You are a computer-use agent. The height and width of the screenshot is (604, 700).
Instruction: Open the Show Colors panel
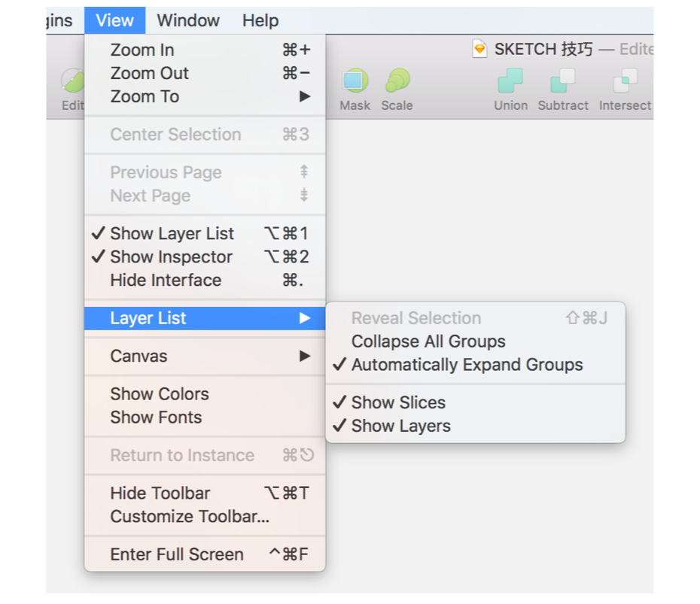pyautogui.click(x=160, y=394)
